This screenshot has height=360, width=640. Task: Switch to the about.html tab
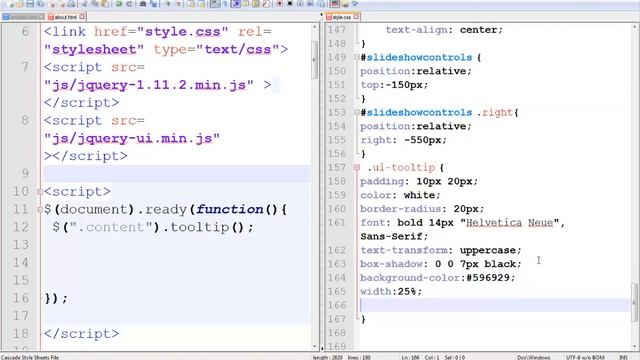(x=65, y=17)
